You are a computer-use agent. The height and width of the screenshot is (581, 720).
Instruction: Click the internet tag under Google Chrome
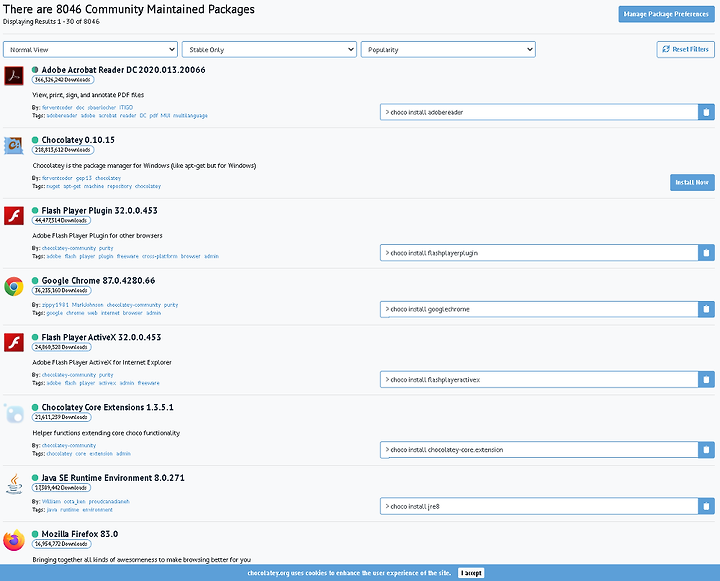(110, 313)
